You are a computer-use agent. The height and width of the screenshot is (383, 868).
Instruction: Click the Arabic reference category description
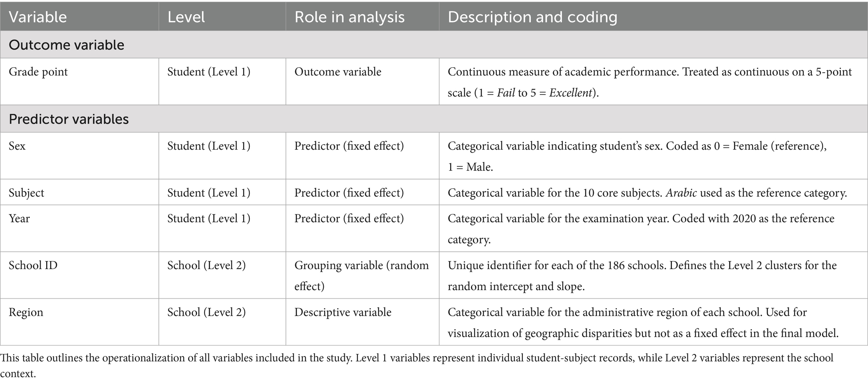pyautogui.click(x=647, y=193)
